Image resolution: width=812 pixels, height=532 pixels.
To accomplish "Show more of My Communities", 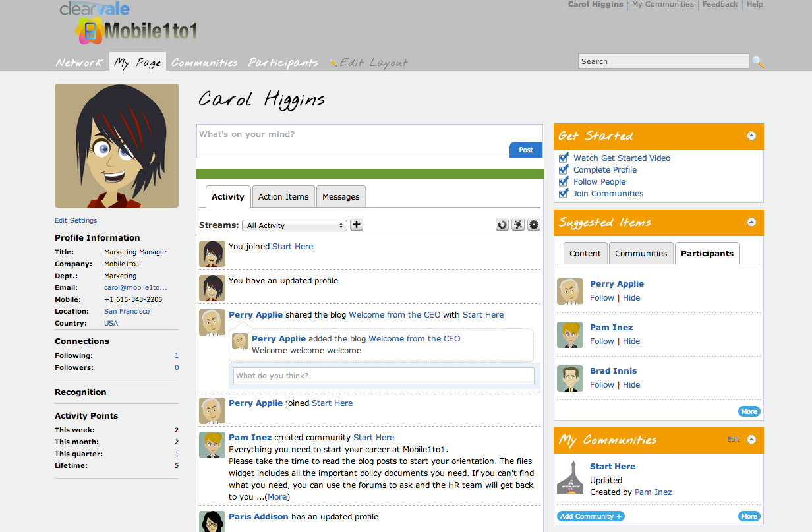I will click(x=749, y=516).
